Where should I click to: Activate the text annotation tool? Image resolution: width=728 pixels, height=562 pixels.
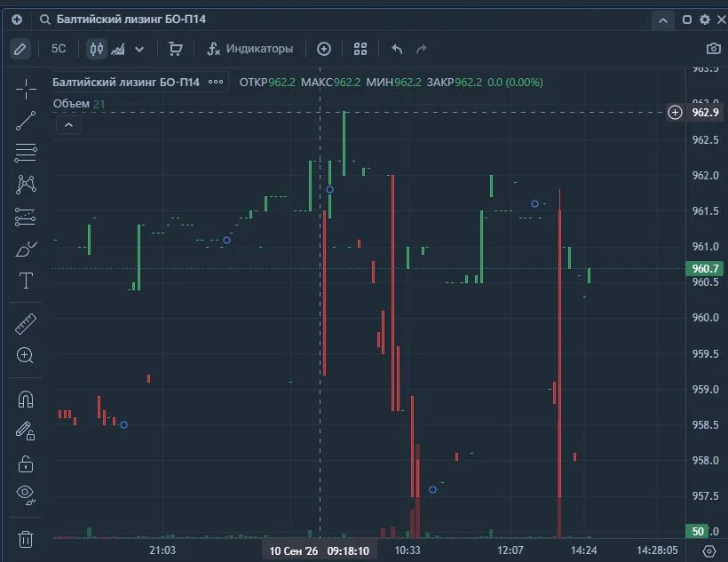(26, 281)
